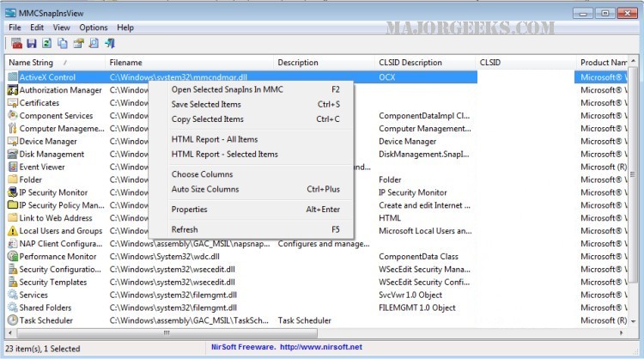Image resolution: width=644 pixels, height=359 pixels.
Task: Click the Device Manager row icon
Action: pyautogui.click(x=13, y=142)
